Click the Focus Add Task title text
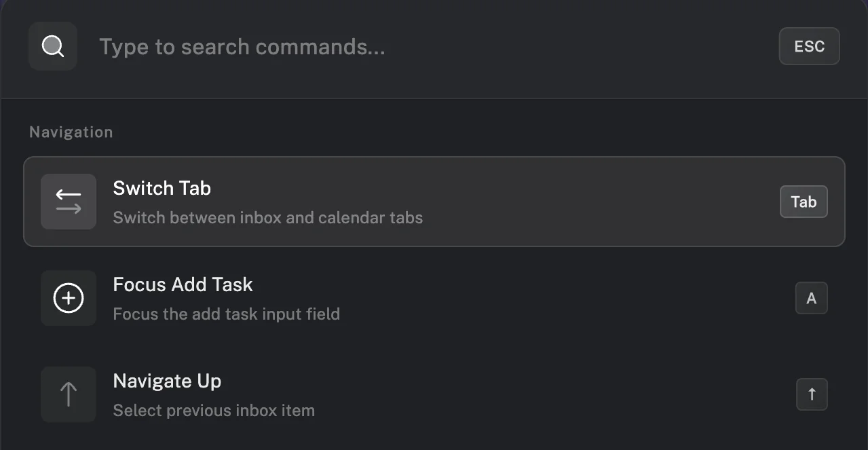The height and width of the screenshot is (450, 868). pyautogui.click(x=183, y=284)
